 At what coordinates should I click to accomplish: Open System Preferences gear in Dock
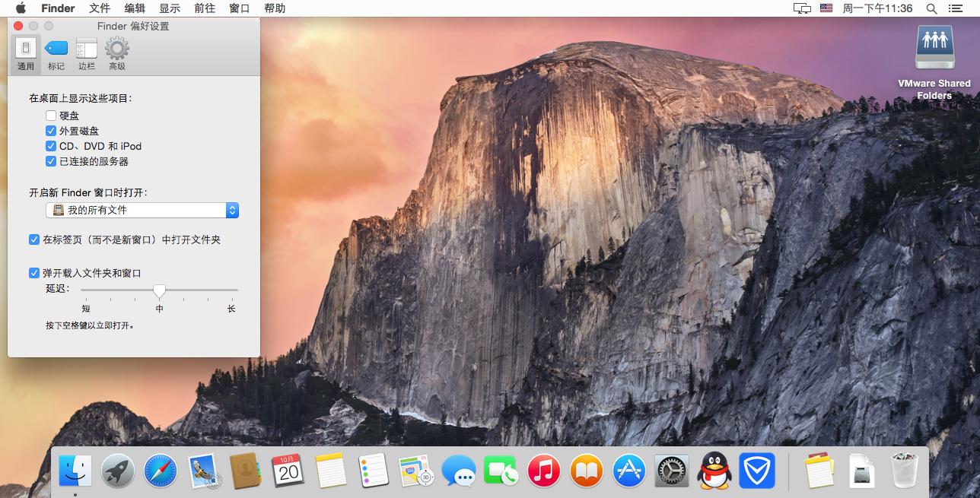click(672, 471)
